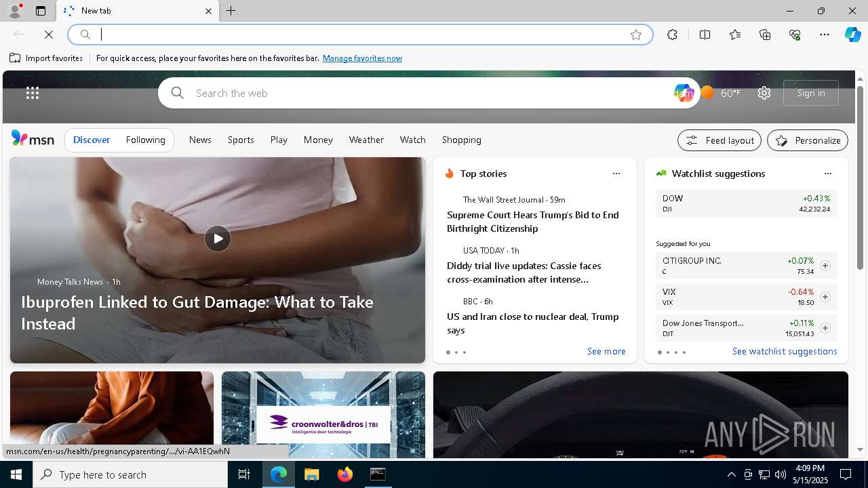This screenshot has height=488, width=868.
Task: Open the Sports section
Action: click(x=241, y=140)
